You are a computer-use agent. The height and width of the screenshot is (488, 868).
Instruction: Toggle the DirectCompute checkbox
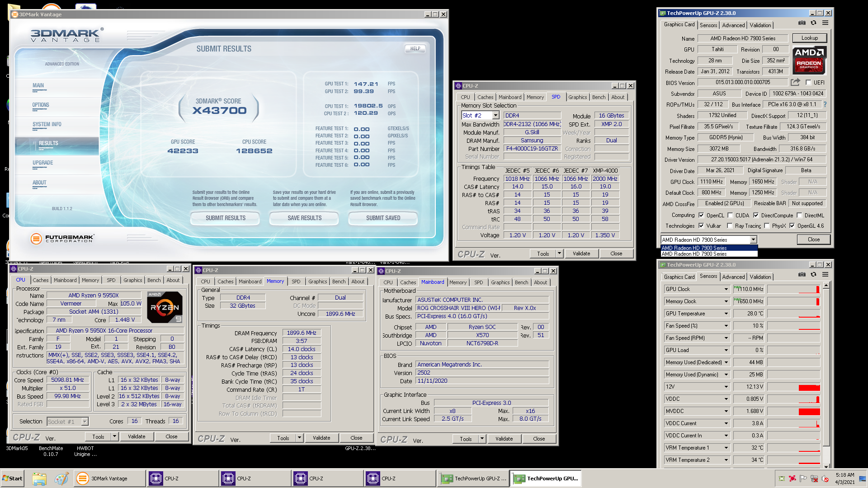point(756,216)
